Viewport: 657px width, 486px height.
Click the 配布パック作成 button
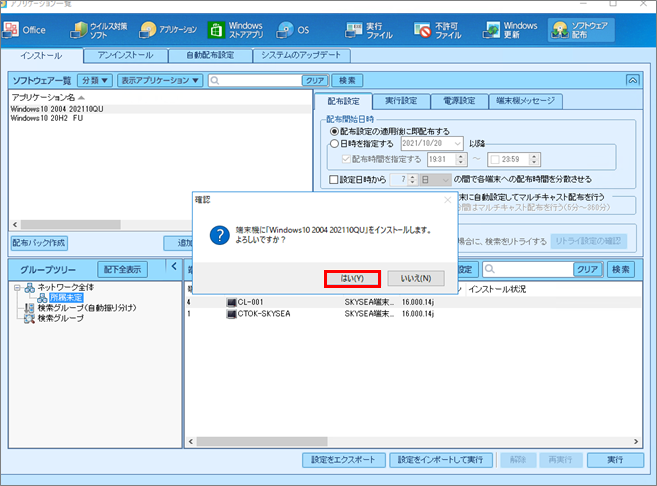pos(39,243)
